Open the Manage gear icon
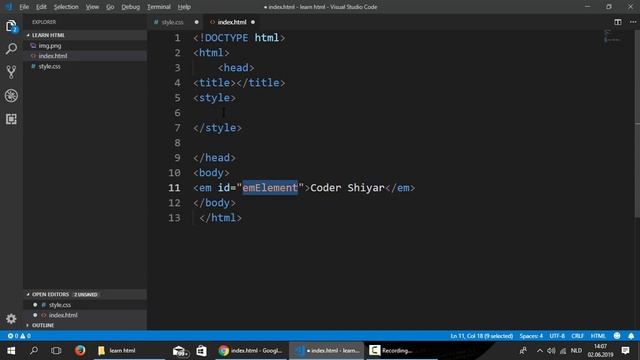Viewport: 640px width, 360px height. (x=11, y=319)
